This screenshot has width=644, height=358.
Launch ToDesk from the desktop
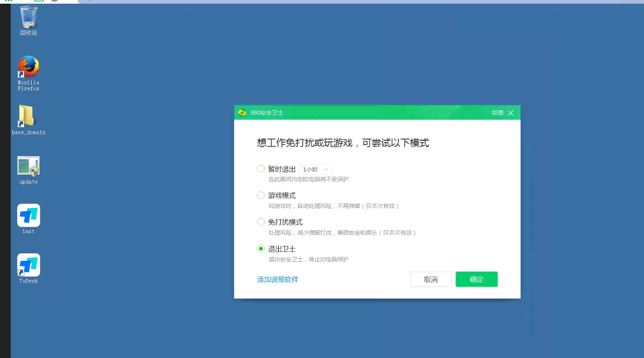point(28,264)
